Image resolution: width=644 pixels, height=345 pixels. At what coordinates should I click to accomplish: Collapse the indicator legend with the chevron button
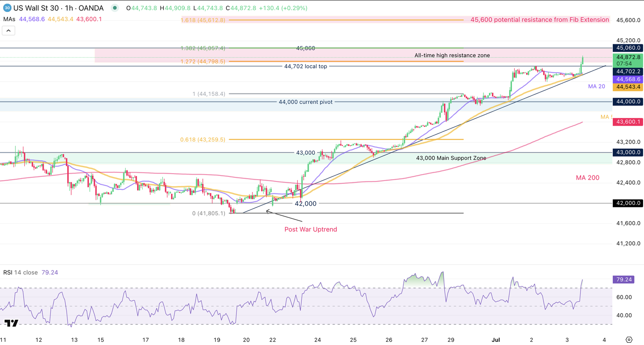click(x=9, y=31)
